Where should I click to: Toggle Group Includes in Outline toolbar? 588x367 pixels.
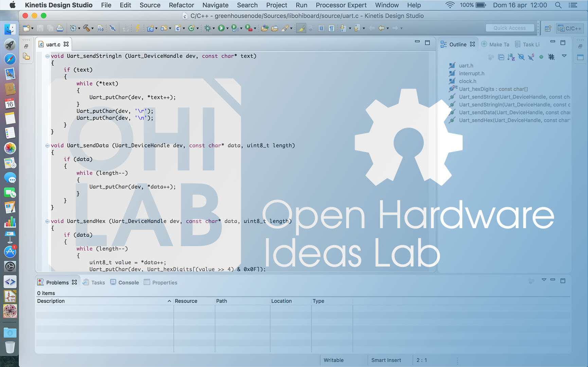(x=551, y=57)
